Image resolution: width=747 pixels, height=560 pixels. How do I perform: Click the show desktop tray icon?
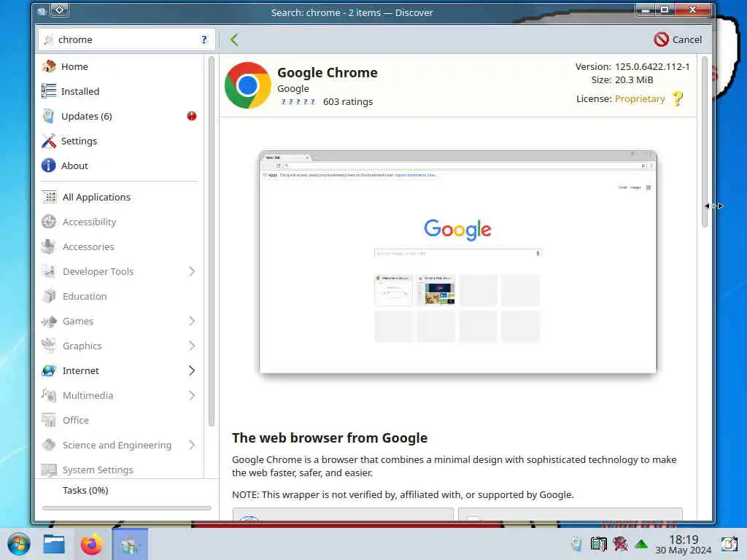tap(729, 544)
